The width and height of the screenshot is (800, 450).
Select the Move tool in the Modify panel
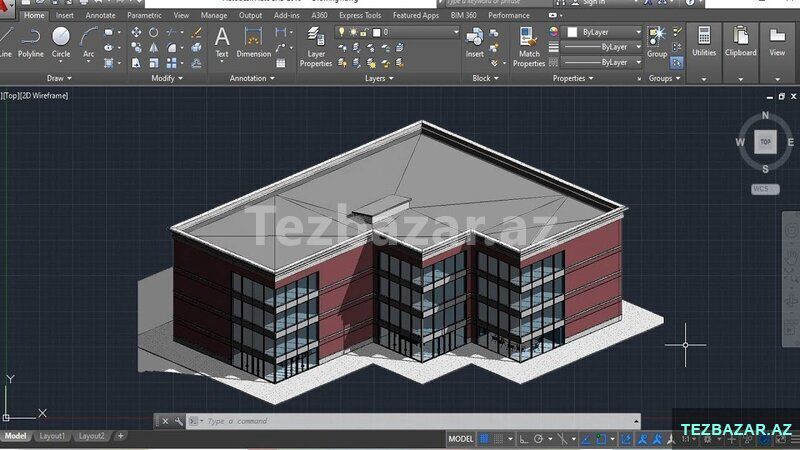pyautogui.click(x=136, y=33)
